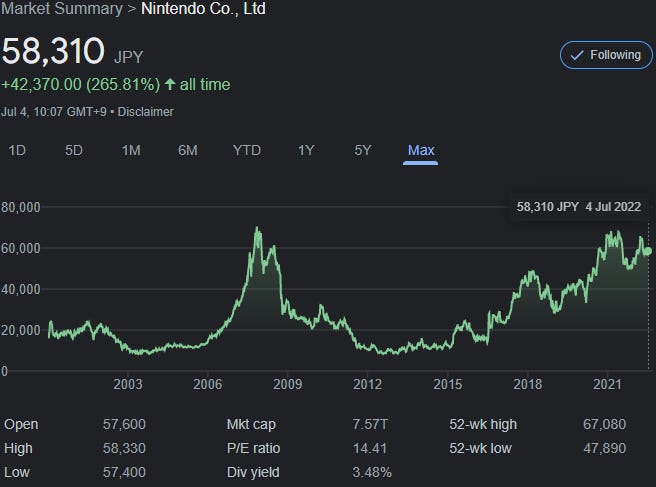Click the Following button
Viewport: 656px width, 487px height.
point(606,55)
